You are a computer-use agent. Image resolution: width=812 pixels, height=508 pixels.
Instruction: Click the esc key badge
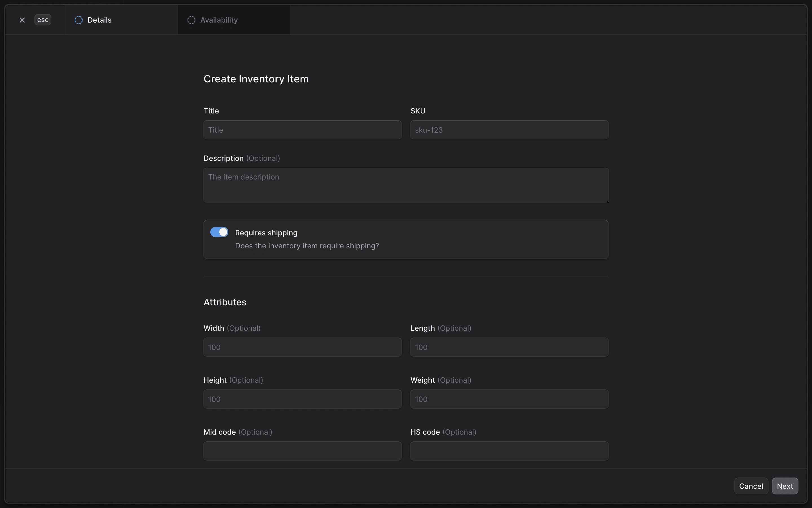click(x=43, y=20)
